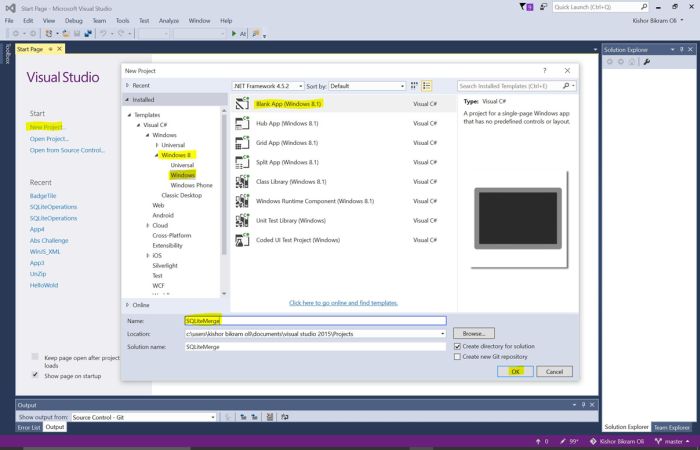Click the Grid App template icon
The height and width of the screenshot is (450, 700).
coord(242,143)
